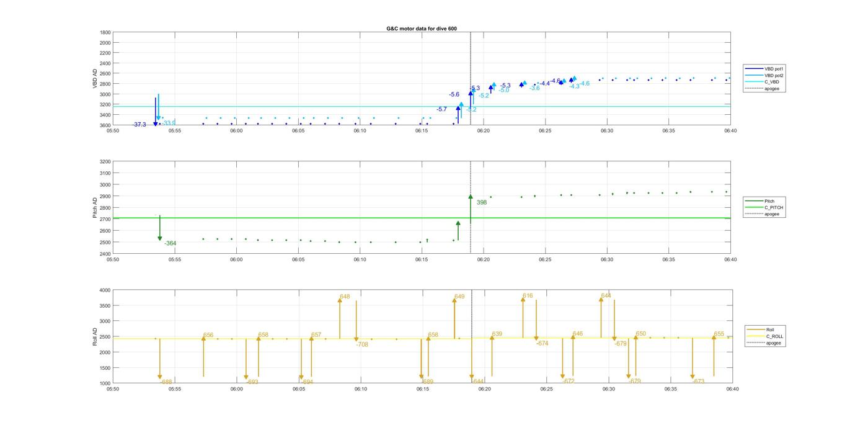Click the title 'G&C motor data for dive 600'
868x430 pixels.
pos(422,29)
